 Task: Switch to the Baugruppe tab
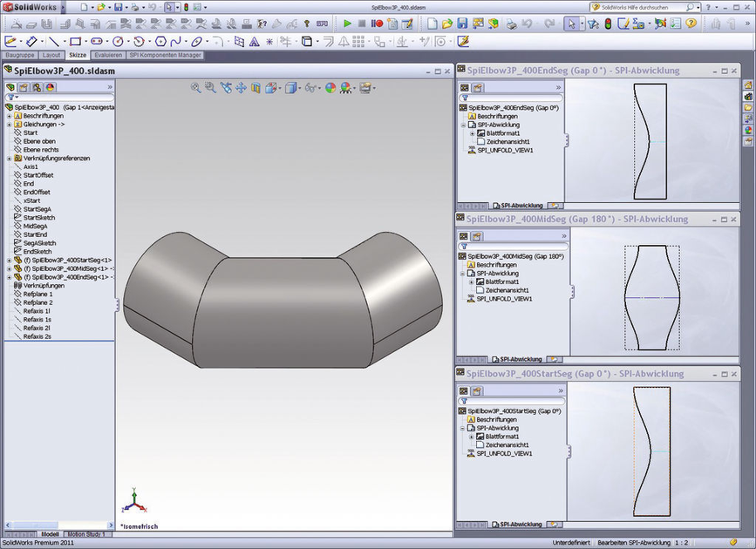point(20,56)
